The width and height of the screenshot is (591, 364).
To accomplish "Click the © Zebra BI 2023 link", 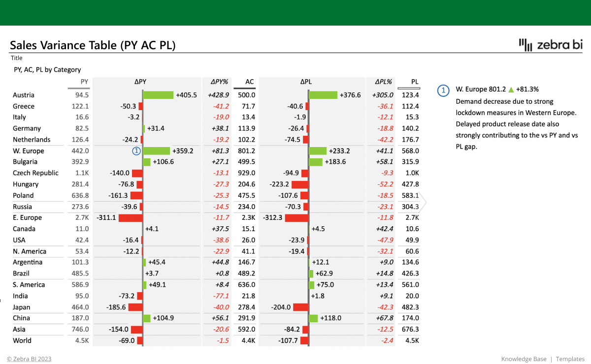I will click(29, 359).
